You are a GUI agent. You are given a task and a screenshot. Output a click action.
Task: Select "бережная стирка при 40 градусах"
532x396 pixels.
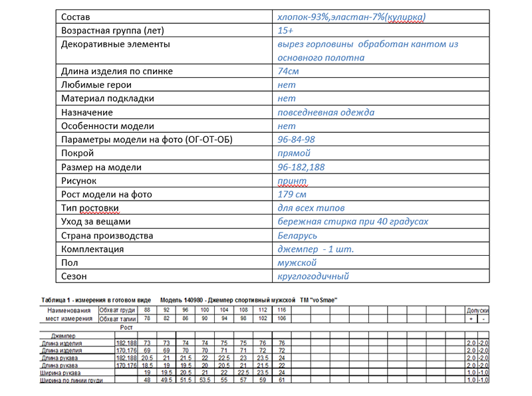click(x=352, y=221)
